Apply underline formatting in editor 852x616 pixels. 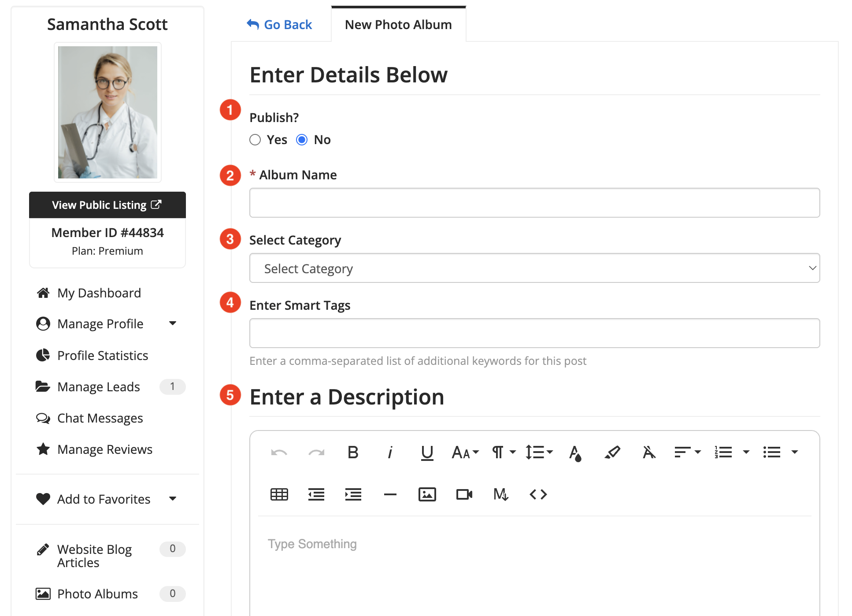[427, 452]
